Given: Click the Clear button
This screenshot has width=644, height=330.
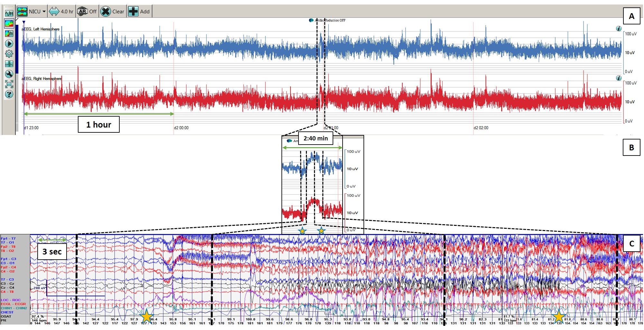Looking at the screenshot, I should (x=112, y=12).
